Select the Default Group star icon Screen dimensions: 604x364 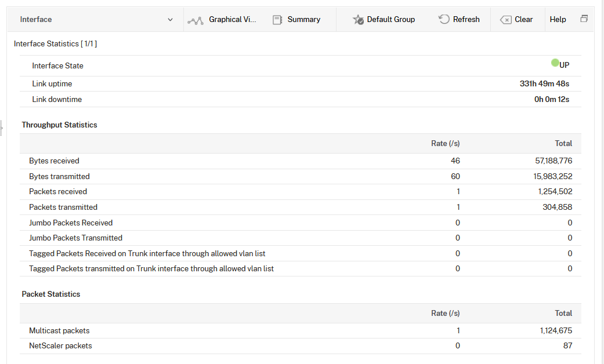tap(358, 20)
